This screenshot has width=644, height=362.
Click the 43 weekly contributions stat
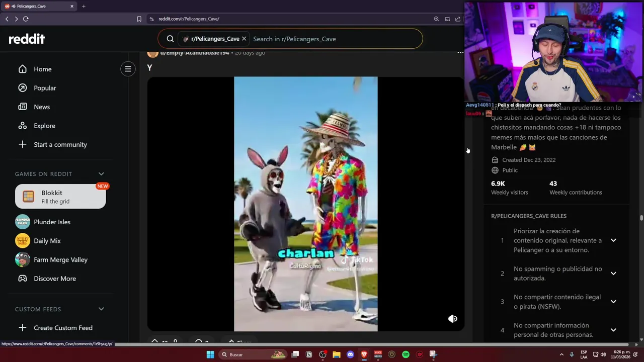[x=576, y=188]
